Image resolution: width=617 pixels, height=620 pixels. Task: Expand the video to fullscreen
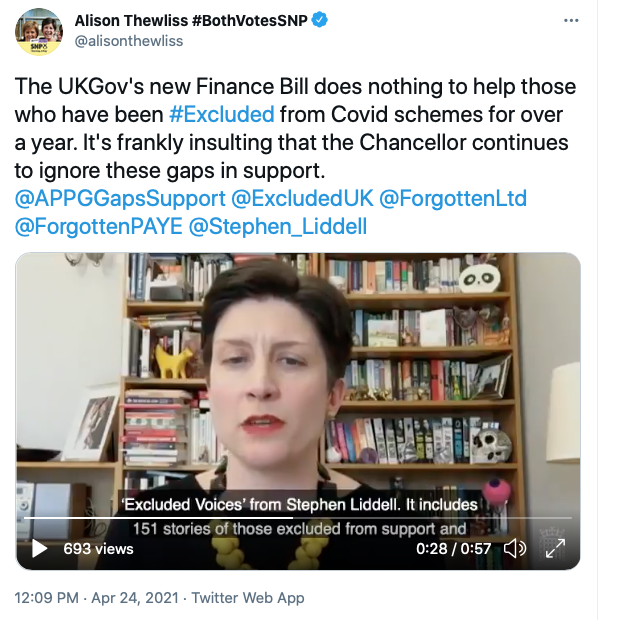click(x=555, y=548)
